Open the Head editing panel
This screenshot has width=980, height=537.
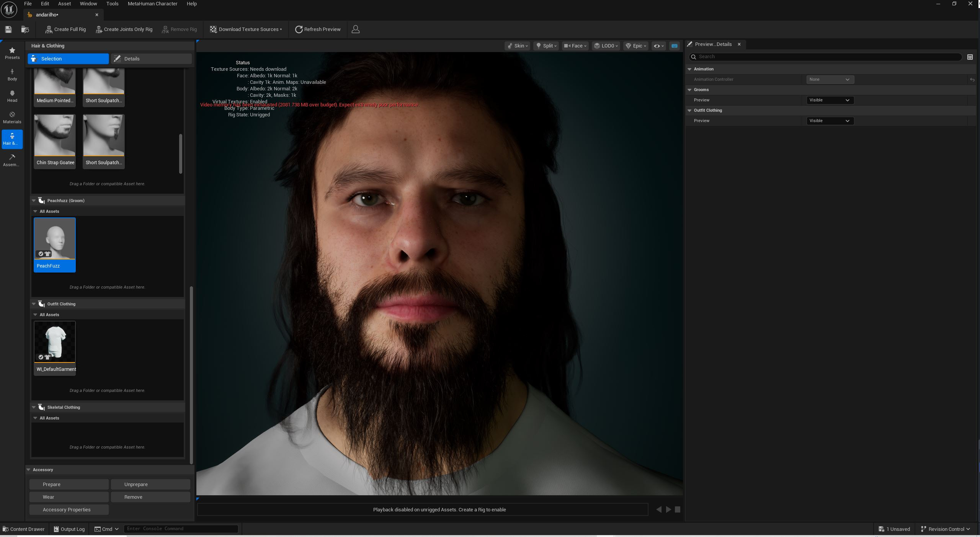click(x=12, y=96)
